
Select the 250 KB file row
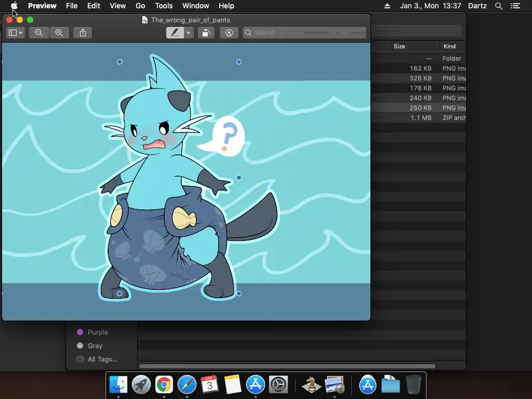click(418, 108)
